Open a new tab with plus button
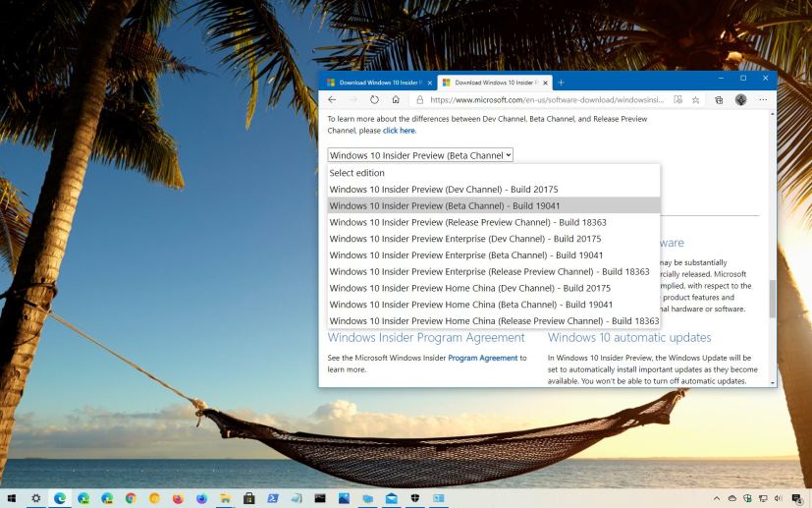Viewport: 812px width, 508px height. pos(561,83)
